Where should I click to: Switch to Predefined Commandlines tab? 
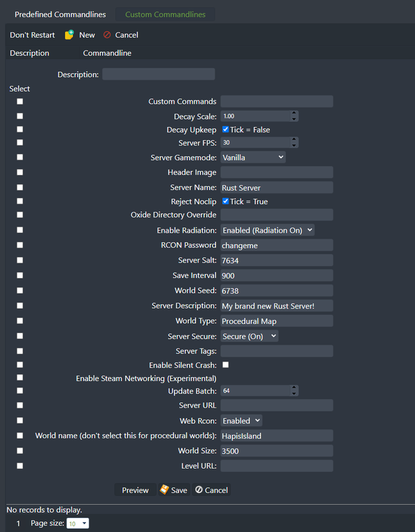tap(60, 15)
